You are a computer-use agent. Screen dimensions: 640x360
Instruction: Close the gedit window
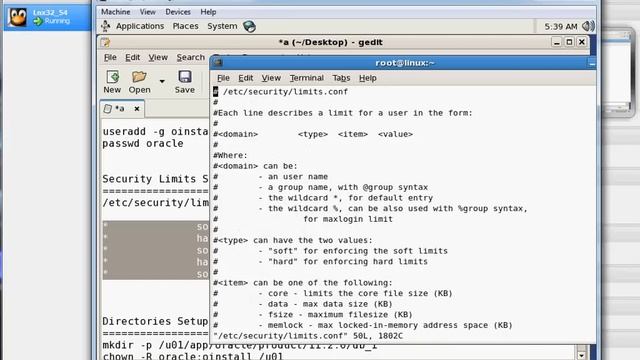[x=582, y=42]
